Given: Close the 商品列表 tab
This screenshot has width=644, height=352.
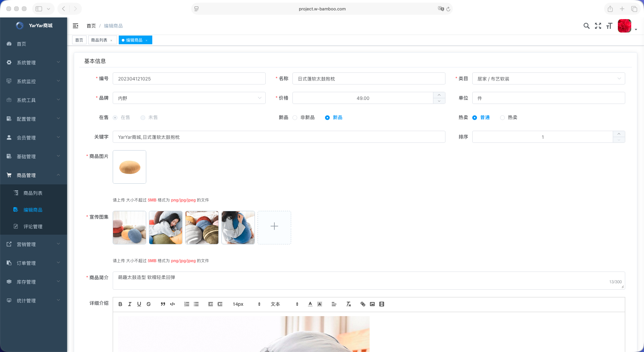Looking at the screenshot, I should click(111, 40).
